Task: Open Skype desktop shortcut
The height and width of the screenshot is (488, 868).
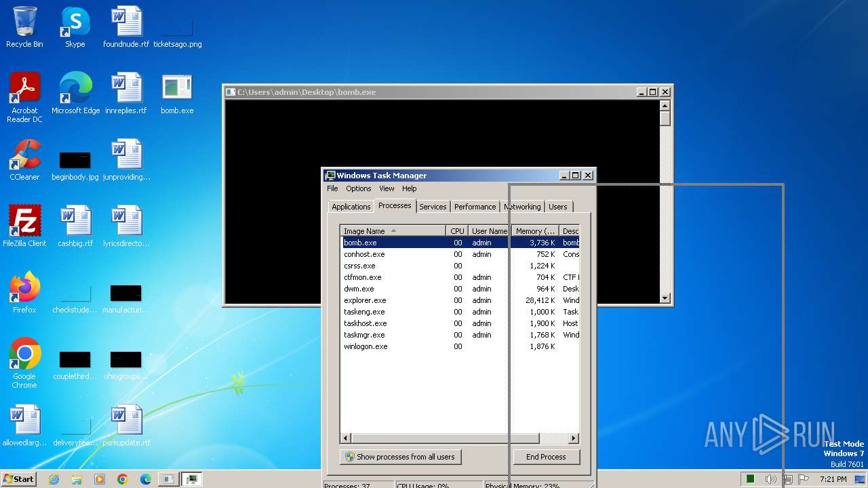Action: click(x=75, y=27)
